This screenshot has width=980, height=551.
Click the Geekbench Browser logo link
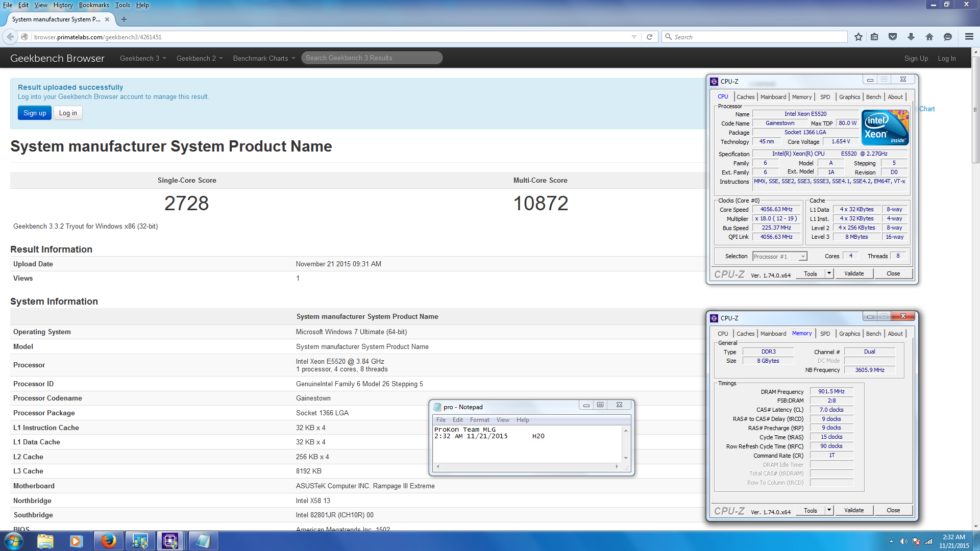57,58
